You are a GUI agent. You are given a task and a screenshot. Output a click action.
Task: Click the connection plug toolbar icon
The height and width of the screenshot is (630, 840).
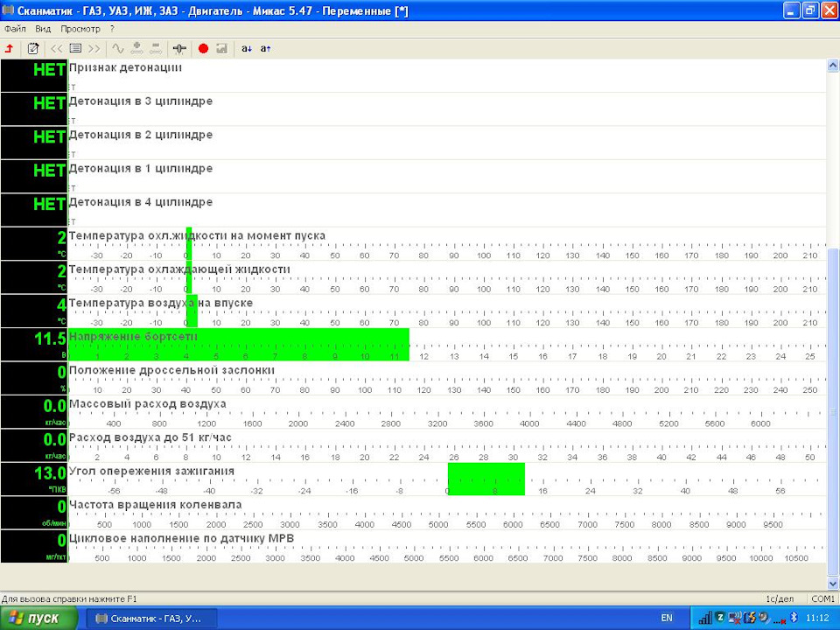[x=179, y=49]
